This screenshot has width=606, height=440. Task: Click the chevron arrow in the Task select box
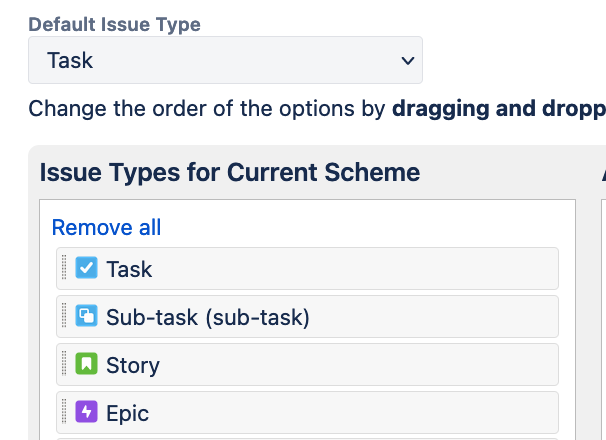pos(407,60)
